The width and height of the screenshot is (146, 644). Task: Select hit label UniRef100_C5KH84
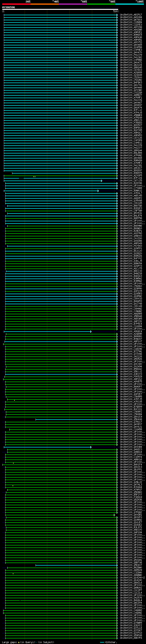(x=131, y=414)
